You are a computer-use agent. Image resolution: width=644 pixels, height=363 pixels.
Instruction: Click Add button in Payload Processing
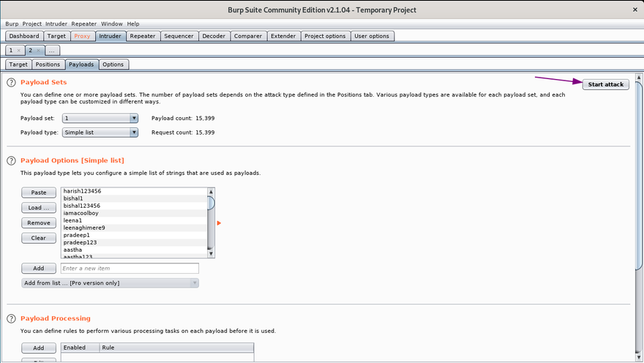[39, 348]
